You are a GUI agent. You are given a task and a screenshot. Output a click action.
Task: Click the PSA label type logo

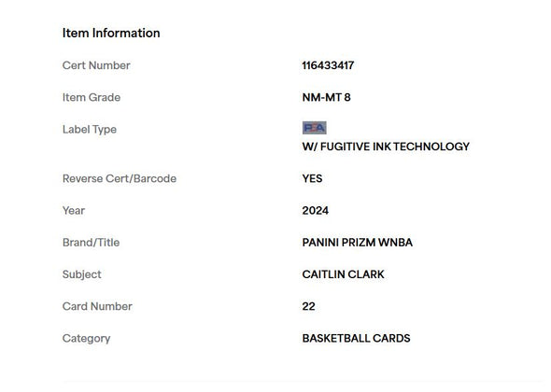click(314, 128)
